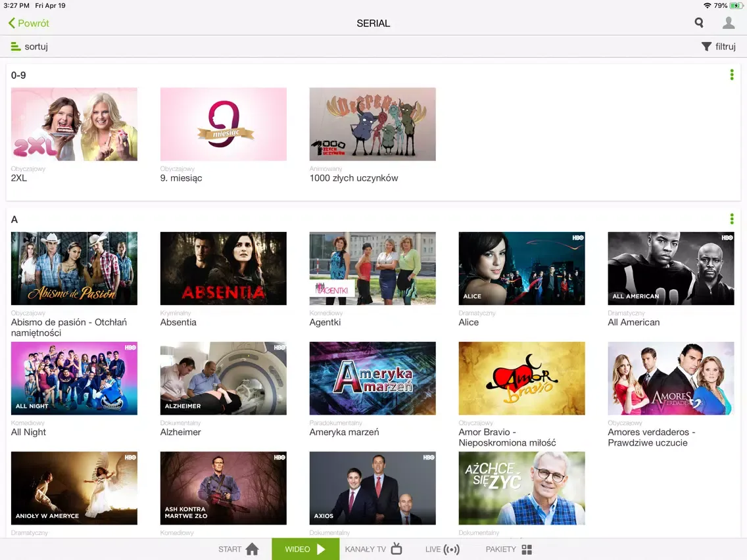
Task: Tap the battery indicator in status bar
Action: [736, 6]
